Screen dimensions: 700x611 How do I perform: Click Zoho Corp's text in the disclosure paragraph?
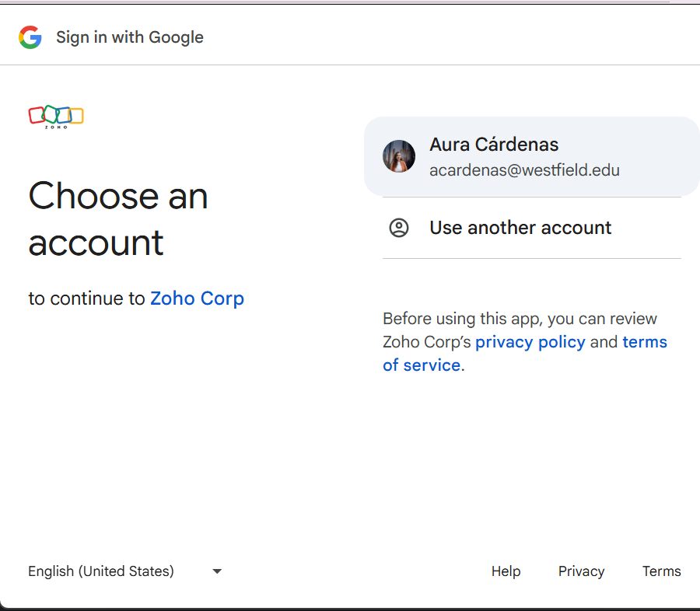pos(426,342)
